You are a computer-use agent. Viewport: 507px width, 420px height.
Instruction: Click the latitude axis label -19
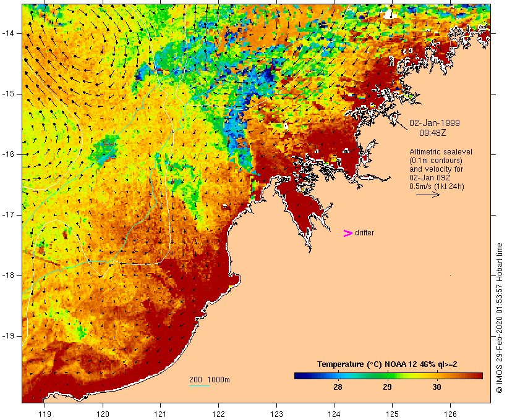click(8, 336)
